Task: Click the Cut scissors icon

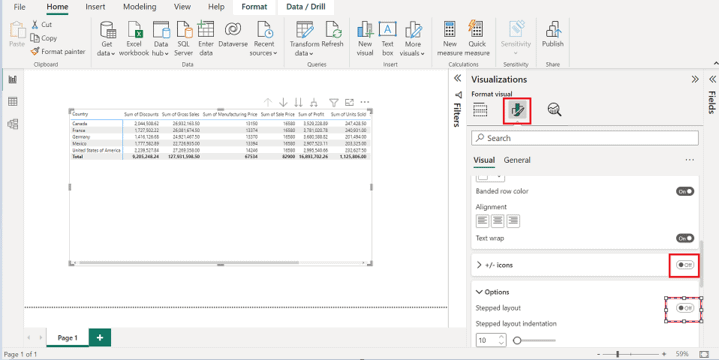Action: point(35,25)
